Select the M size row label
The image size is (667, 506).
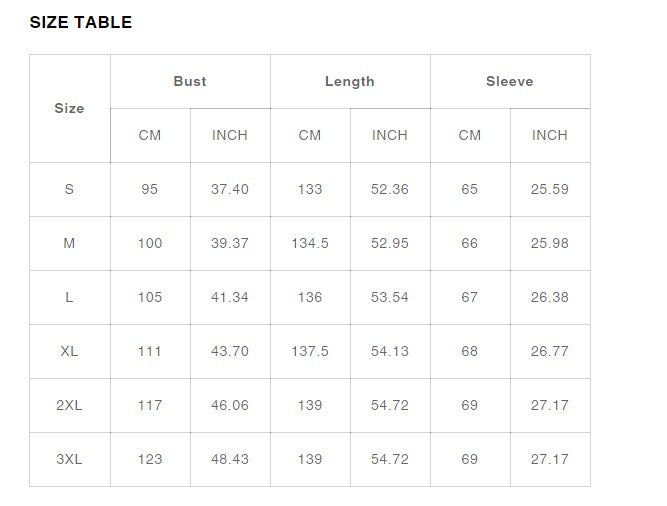pyautogui.click(x=69, y=243)
